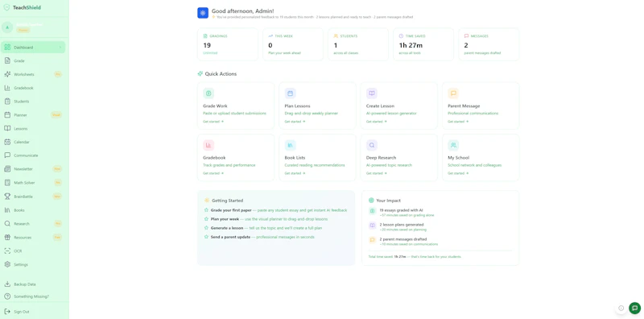Click the Plan Lessons calendar card icon
644x319 pixels.
(290, 93)
